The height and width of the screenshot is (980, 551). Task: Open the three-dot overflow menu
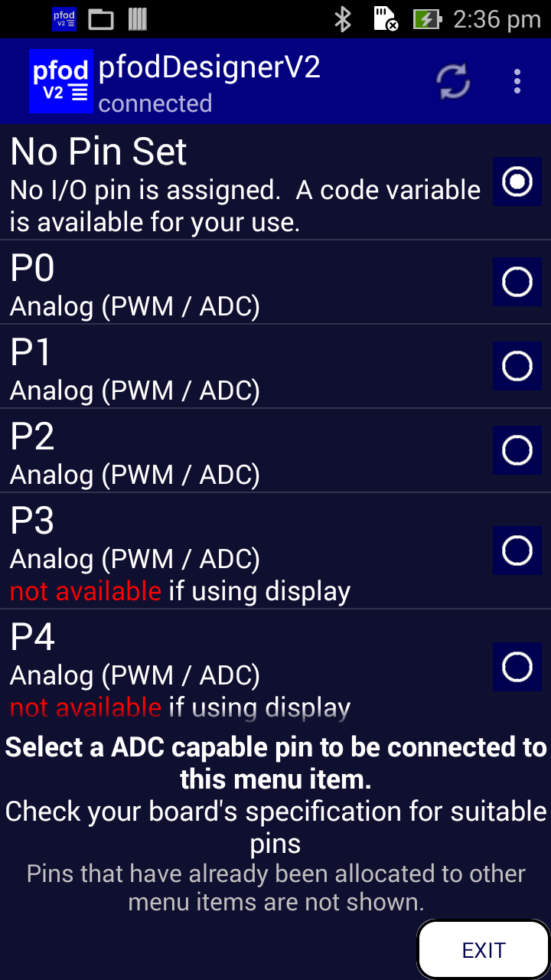pyautogui.click(x=517, y=81)
